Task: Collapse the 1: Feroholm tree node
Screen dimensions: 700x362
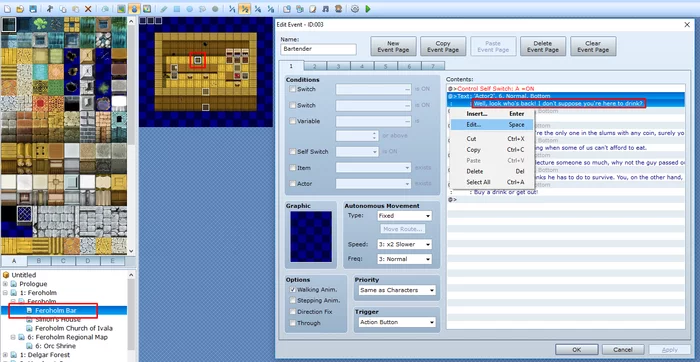Action: tap(5, 293)
